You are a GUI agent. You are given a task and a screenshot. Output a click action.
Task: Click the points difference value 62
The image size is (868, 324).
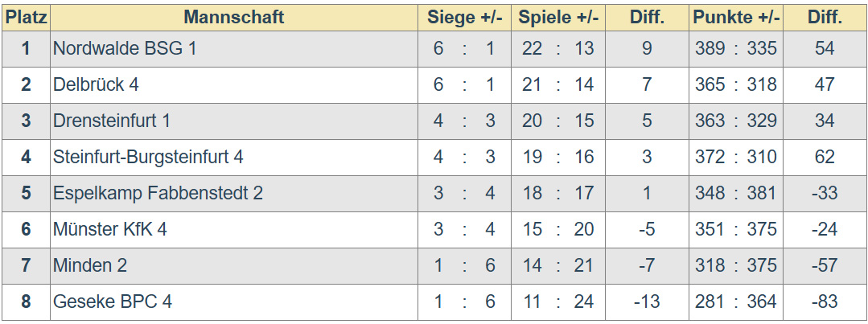(x=825, y=157)
